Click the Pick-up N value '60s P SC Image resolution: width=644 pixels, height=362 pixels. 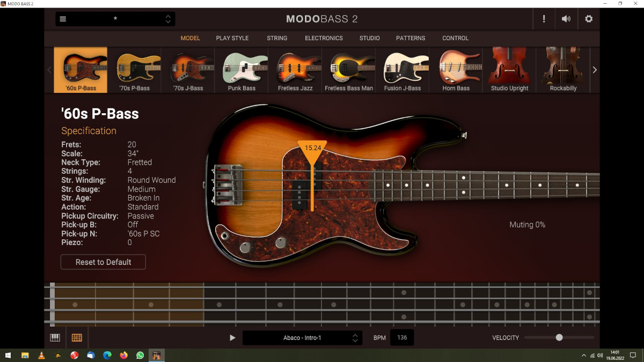[x=143, y=234]
